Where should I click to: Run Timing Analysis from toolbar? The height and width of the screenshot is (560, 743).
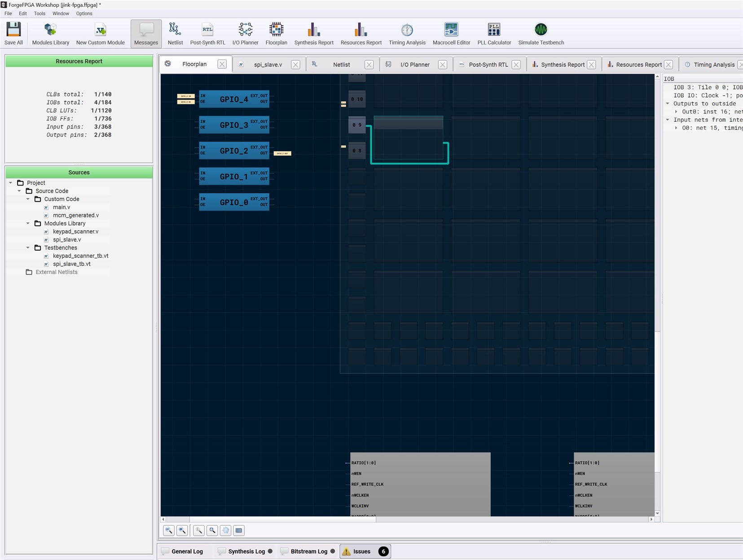coord(407,34)
